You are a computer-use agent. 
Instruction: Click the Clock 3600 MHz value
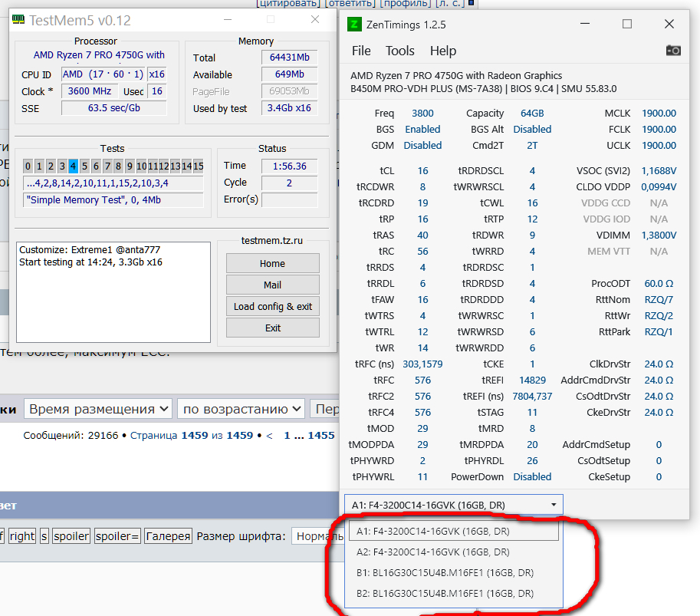89,91
